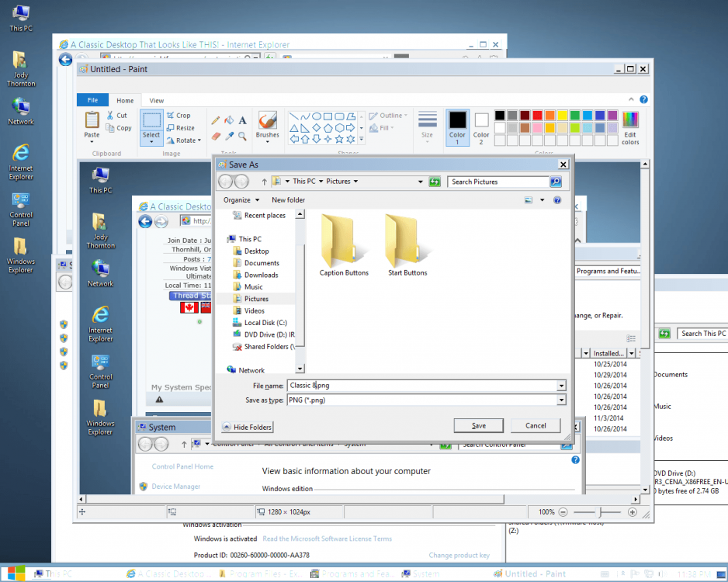Switch to the System taskbar button
This screenshot has height=582, width=728.
(x=420, y=574)
